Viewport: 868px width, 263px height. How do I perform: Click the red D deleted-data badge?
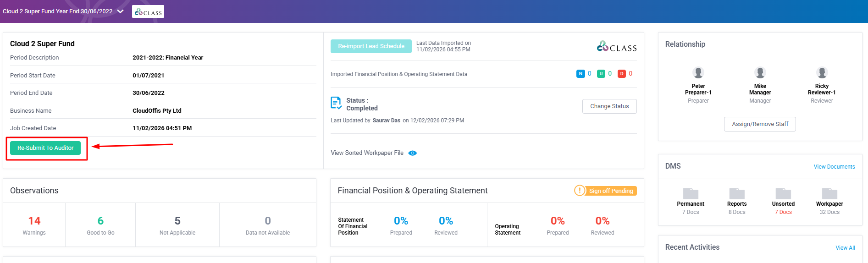point(621,74)
